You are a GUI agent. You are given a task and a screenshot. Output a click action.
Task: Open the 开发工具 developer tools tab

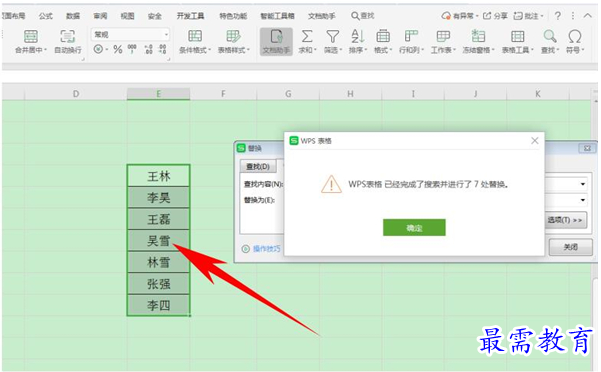point(190,16)
